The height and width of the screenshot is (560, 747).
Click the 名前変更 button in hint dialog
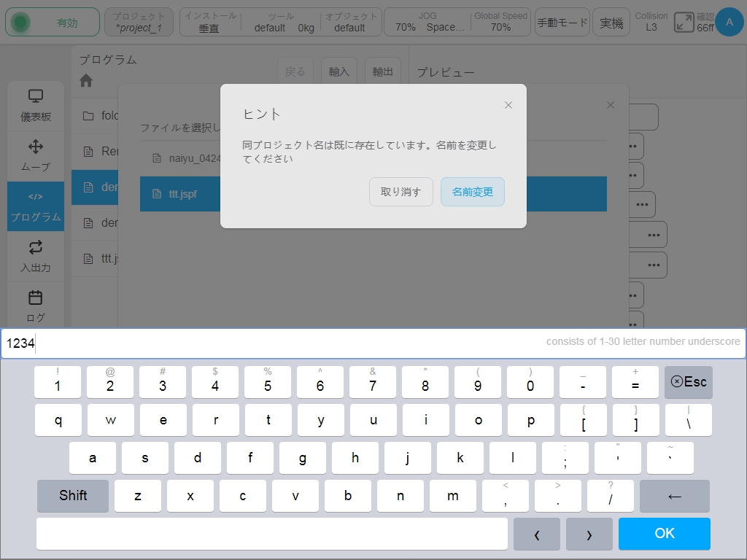coord(472,192)
